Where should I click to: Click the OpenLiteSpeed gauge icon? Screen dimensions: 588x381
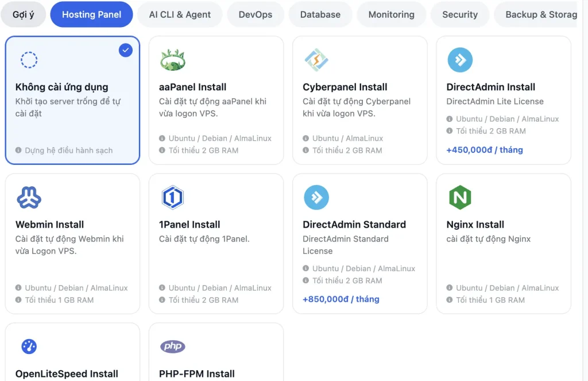tap(29, 346)
